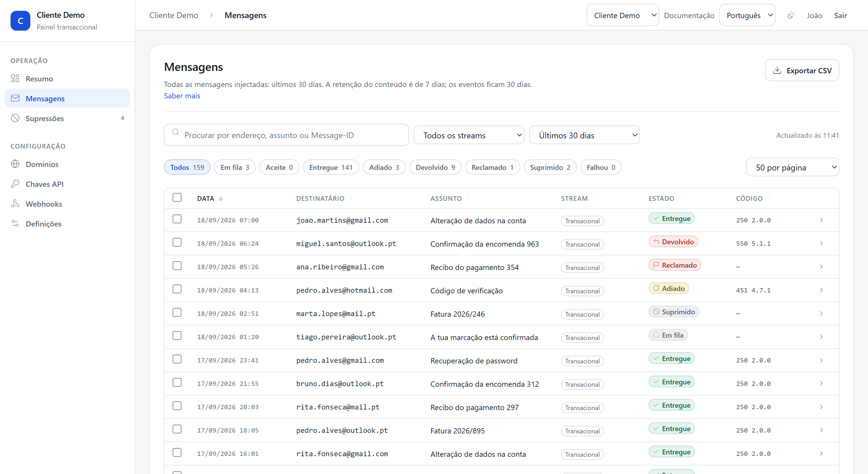Click the DESTINATÁRIO column sort icon
Screen dimensions: 868x474
(351, 198)
